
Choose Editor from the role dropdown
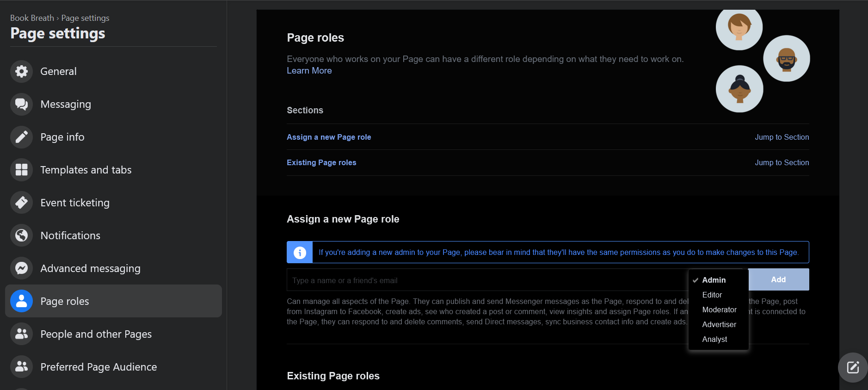click(712, 295)
